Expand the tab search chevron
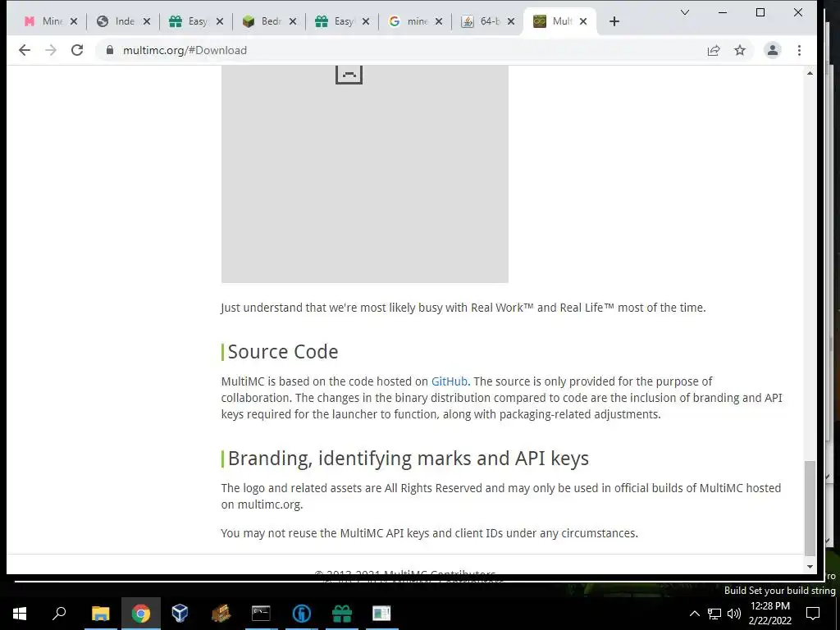 point(685,12)
